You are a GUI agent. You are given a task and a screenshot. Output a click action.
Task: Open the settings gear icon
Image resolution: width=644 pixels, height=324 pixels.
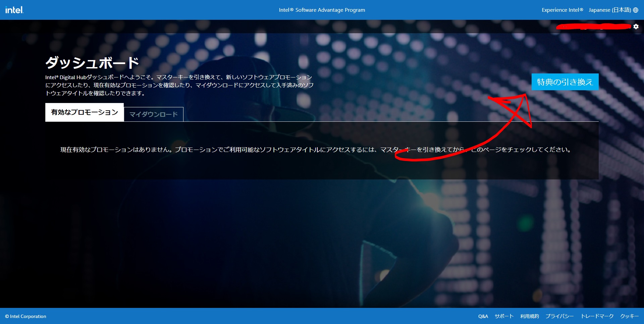[636, 26]
